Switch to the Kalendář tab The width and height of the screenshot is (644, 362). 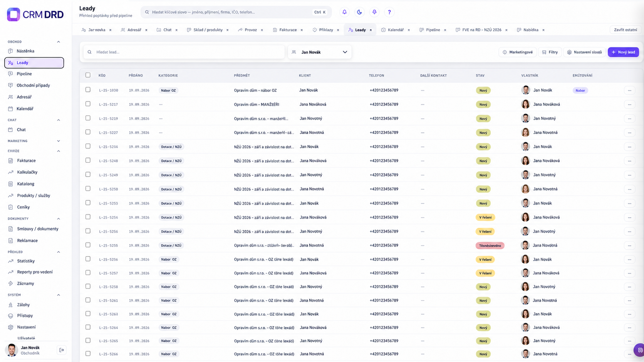tap(396, 30)
